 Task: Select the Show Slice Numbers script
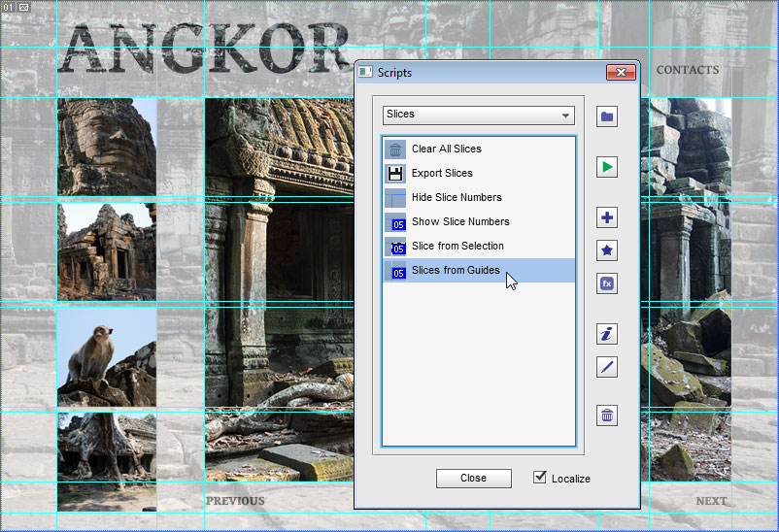(480, 222)
